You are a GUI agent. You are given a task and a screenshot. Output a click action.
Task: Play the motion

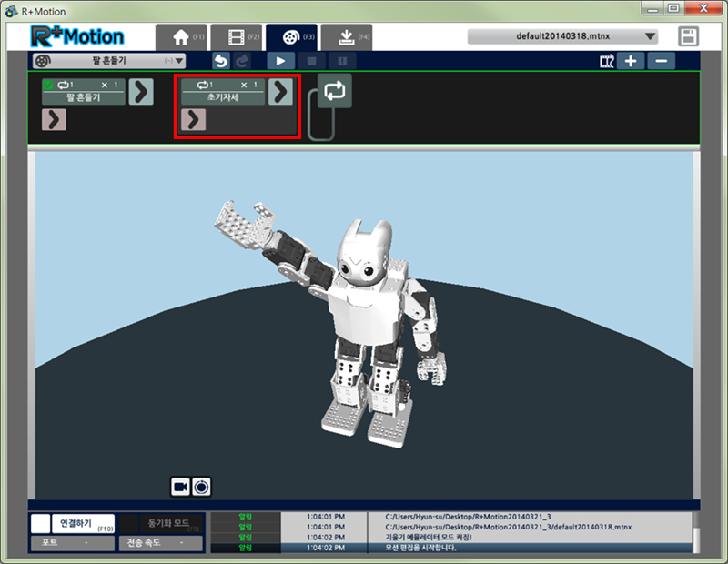(x=280, y=61)
